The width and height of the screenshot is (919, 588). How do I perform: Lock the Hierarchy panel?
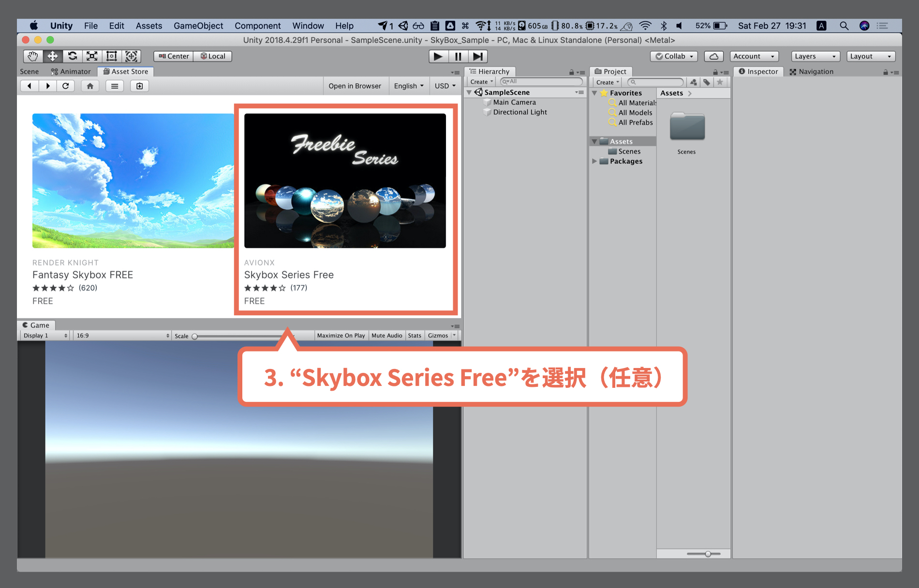tap(571, 72)
